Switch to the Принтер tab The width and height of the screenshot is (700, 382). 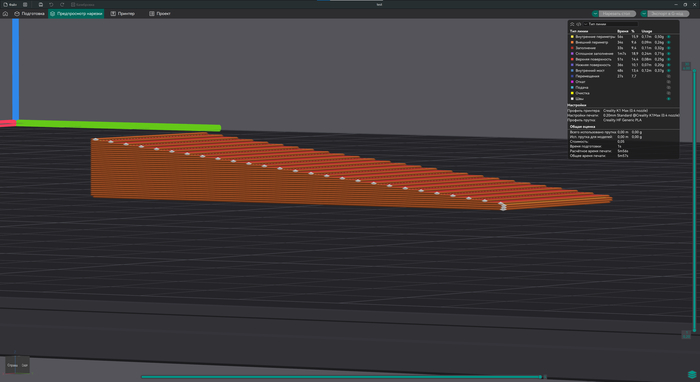(123, 14)
